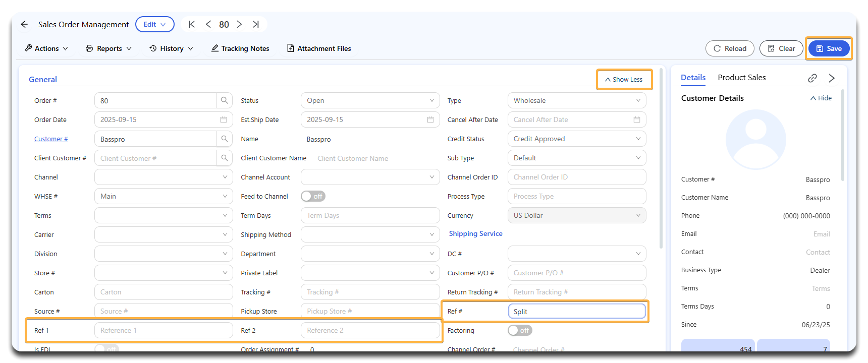
Task: Toggle the Factoring switch
Action: click(520, 330)
